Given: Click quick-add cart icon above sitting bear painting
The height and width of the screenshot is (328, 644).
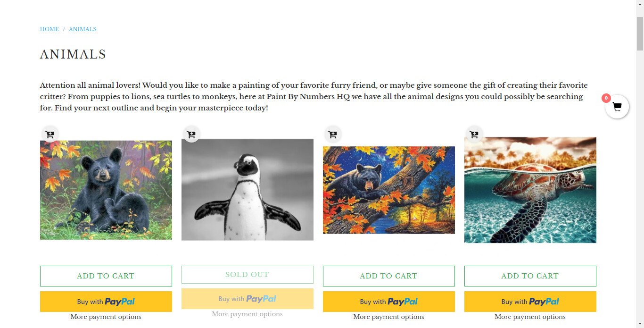Looking at the screenshot, I should click(50, 135).
